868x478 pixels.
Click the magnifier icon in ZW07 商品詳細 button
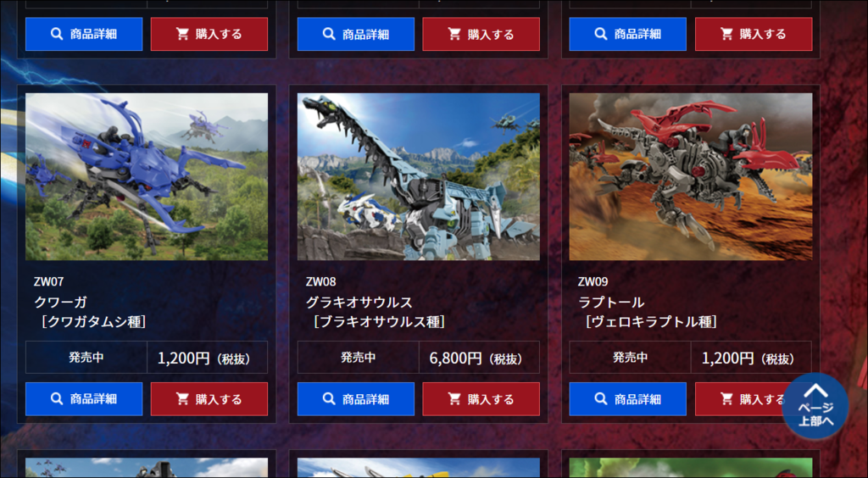click(57, 399)
